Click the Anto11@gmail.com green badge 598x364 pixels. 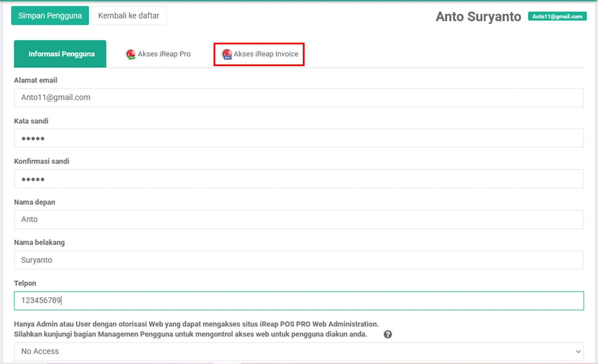[557, 16]
